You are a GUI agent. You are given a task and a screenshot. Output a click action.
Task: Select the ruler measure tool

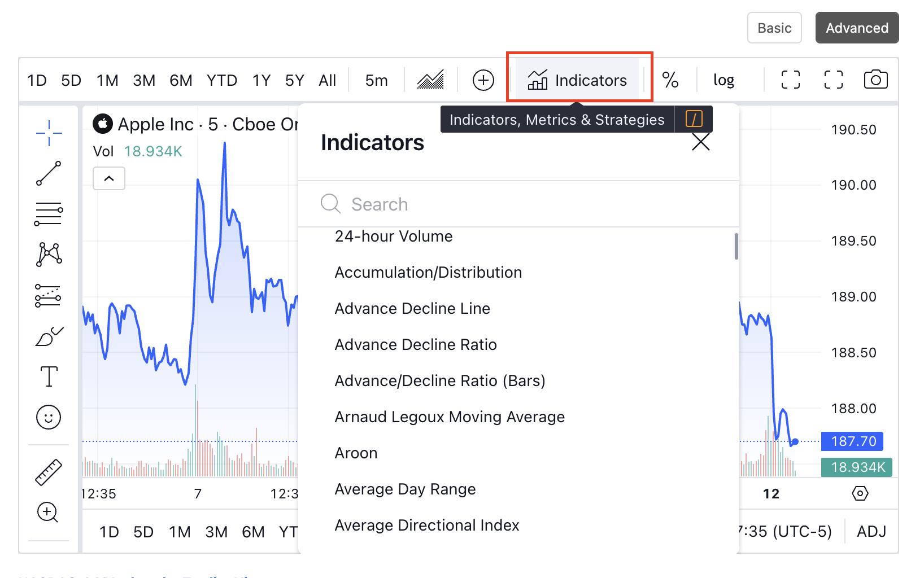[x=49, y=472]
